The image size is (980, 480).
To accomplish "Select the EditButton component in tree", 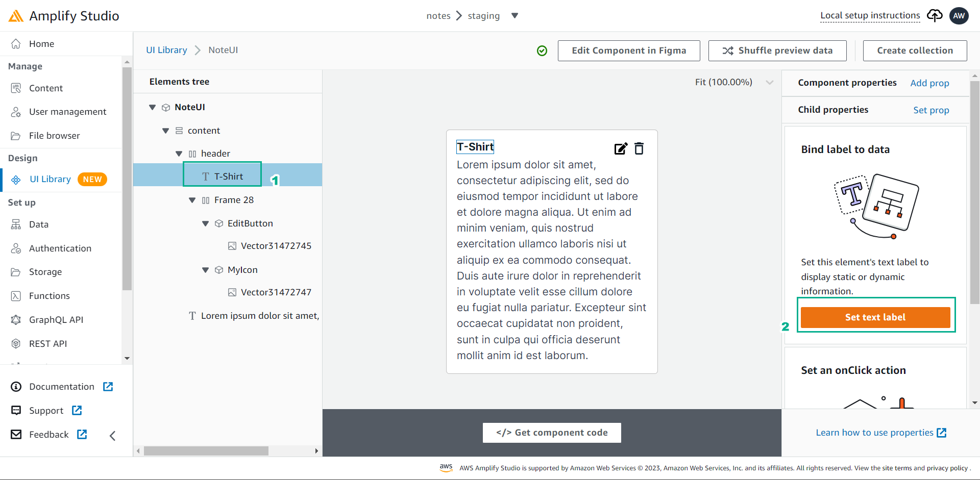I will pyautogui.click(x=250, y=223).
